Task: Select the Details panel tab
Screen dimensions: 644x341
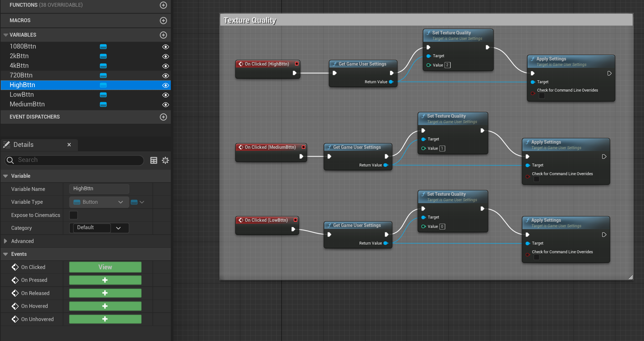Action: [23, 145]
